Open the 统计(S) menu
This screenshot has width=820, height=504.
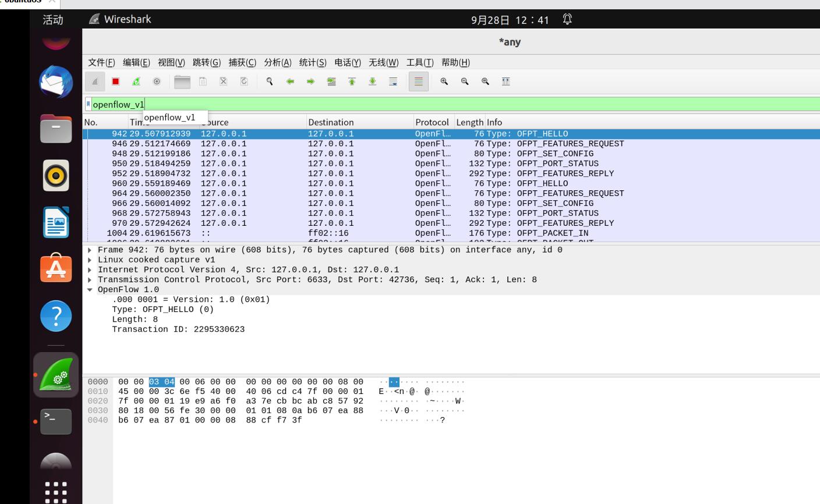pyautogui.click(x=313, y=62)
